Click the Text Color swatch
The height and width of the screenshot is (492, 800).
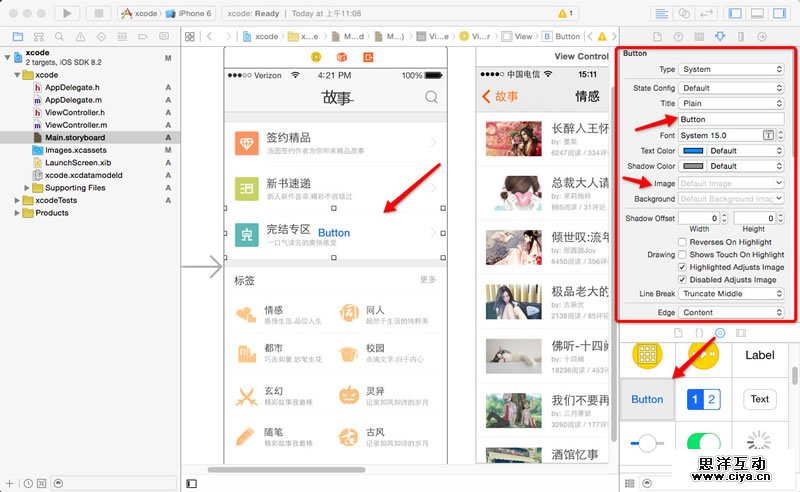693,151
